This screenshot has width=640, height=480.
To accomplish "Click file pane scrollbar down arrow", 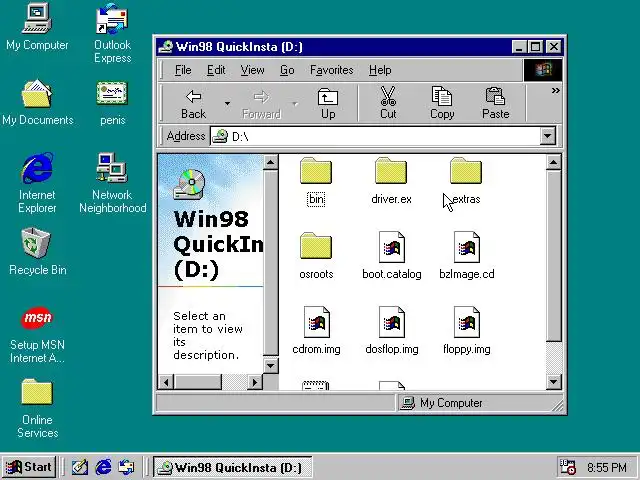I will 553,382.
